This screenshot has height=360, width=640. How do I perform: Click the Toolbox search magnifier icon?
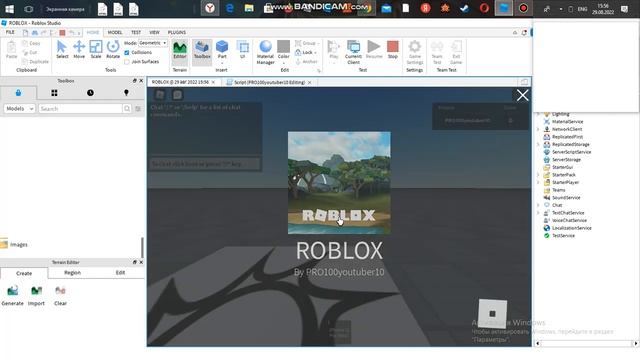pos(127,109)
